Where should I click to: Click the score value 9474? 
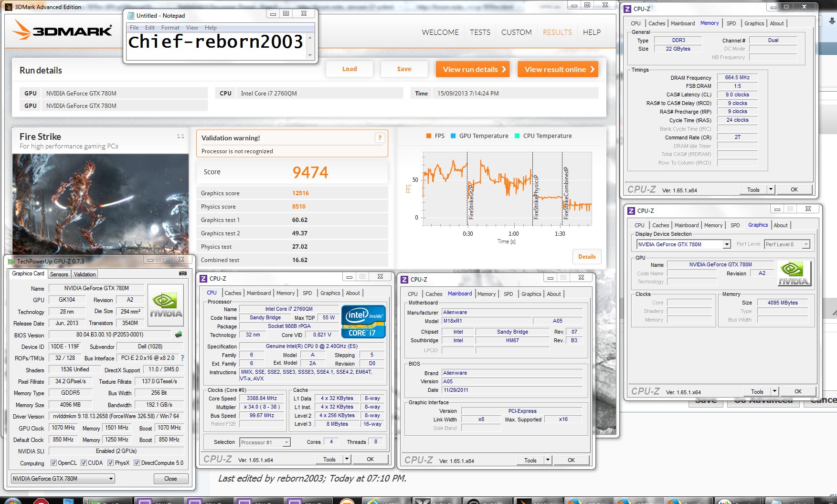tap(310, 172)
